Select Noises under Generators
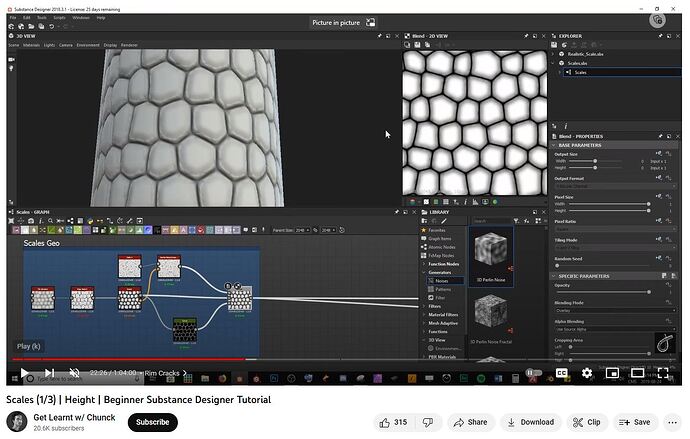 click(445, 281)
